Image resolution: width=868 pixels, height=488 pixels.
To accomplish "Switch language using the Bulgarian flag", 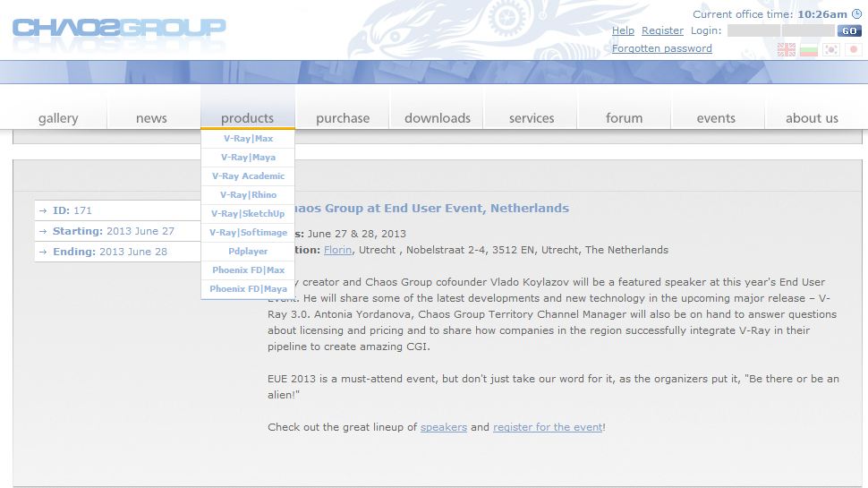I will (809, 50).
